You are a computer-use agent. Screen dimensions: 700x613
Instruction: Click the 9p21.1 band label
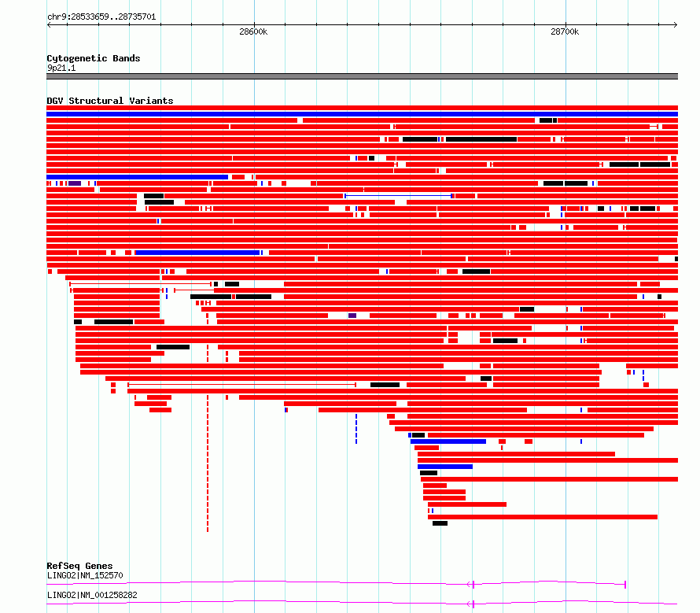tap(61, 68)
